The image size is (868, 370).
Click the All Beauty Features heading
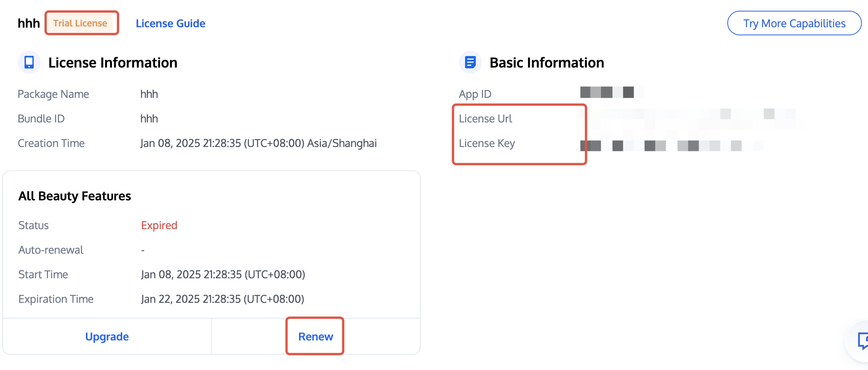pyautogui.click(x=75, y=196)
